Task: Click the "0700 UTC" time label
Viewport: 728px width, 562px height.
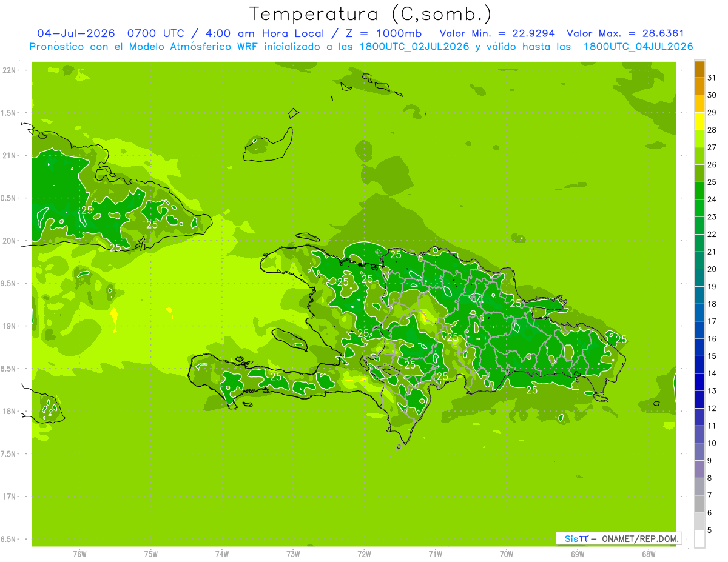Action: pos(156,33)
